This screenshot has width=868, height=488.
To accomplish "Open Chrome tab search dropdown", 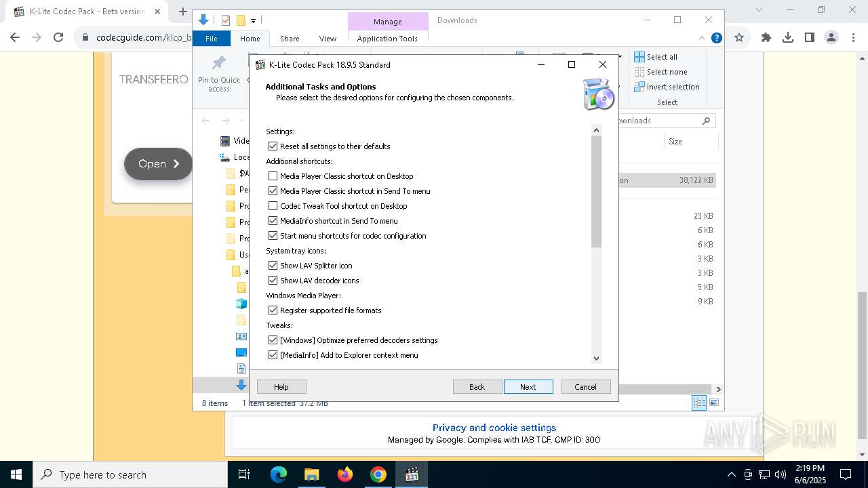I will coord(759,10).
